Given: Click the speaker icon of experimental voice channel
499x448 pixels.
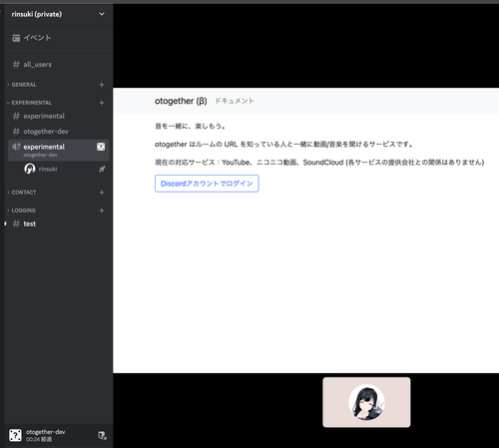Looking at the screenshot, I should (16, 147).
